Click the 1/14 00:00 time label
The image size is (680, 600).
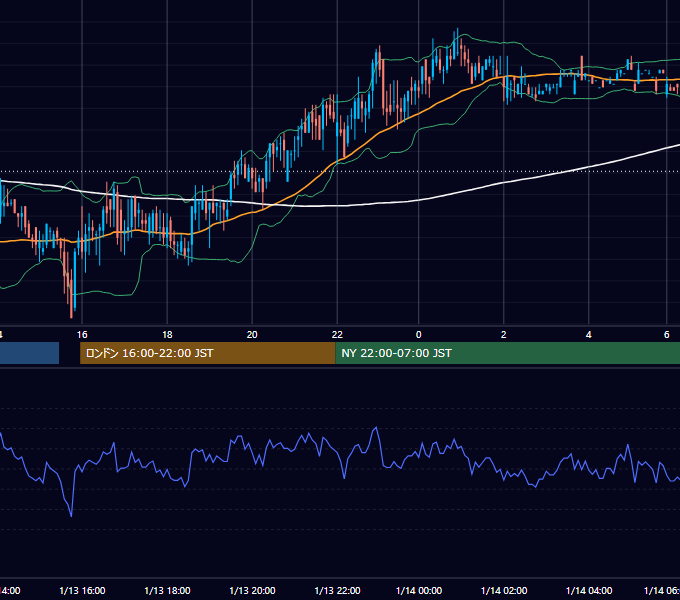418,590
